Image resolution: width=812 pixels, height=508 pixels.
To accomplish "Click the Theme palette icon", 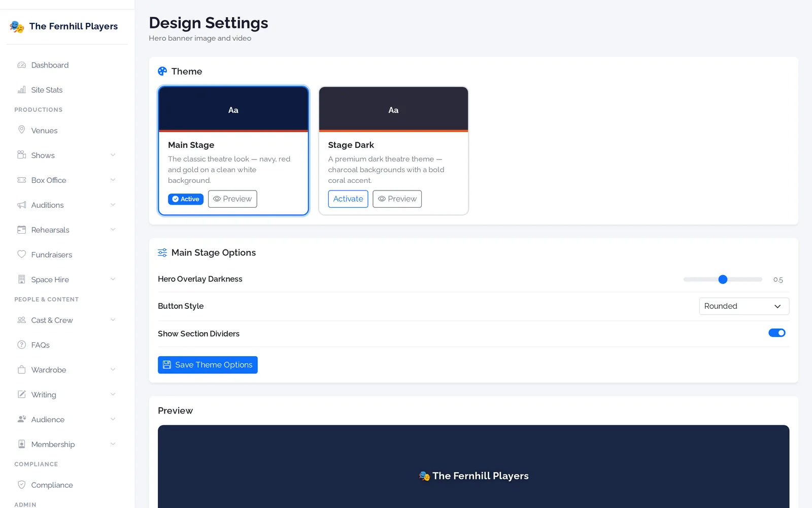I will [x=162, y=71].
